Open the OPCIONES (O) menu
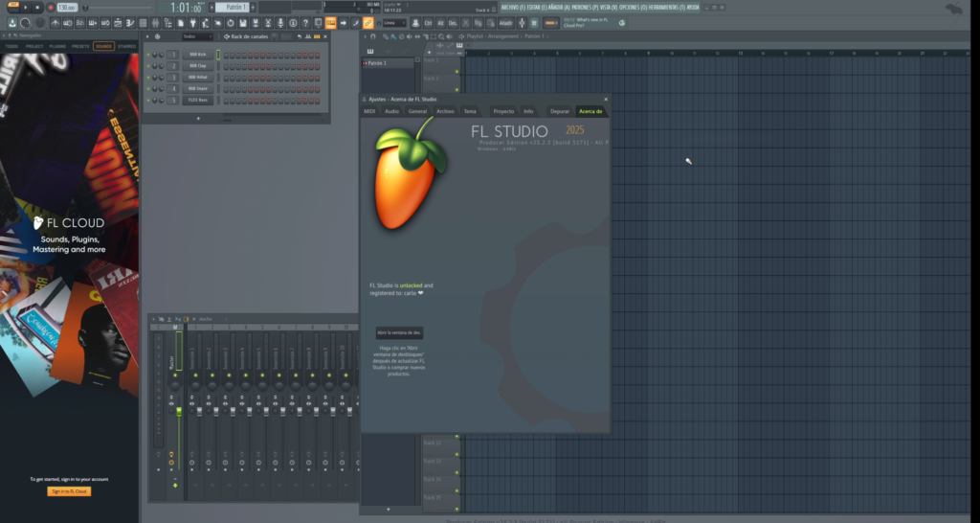The width and height of the screenshot is (980, 523). point(634,8)
